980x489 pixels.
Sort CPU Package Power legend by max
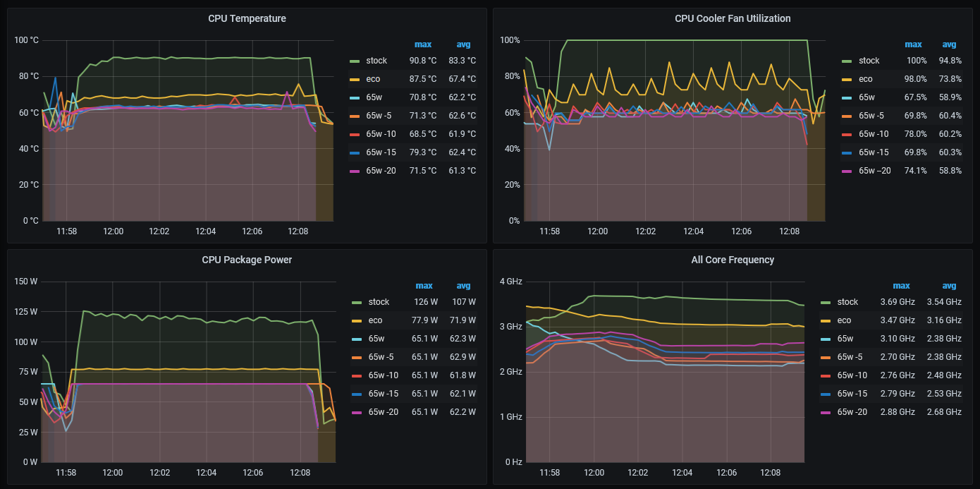pyautogui.click(x=424, y=286)
